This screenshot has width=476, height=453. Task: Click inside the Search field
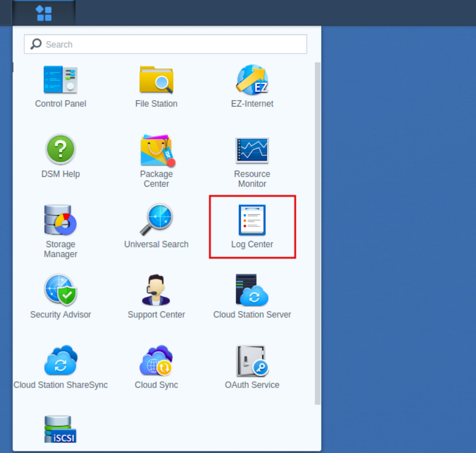pos(164,44)
